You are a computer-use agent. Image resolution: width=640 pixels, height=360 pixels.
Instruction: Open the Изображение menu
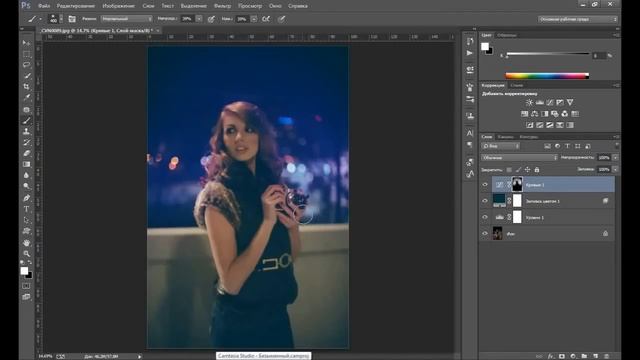[x=118, y=6]
